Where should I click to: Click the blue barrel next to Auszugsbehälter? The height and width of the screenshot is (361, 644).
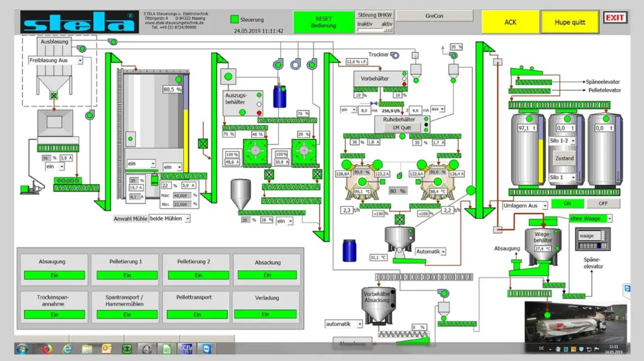coord(280,97)
